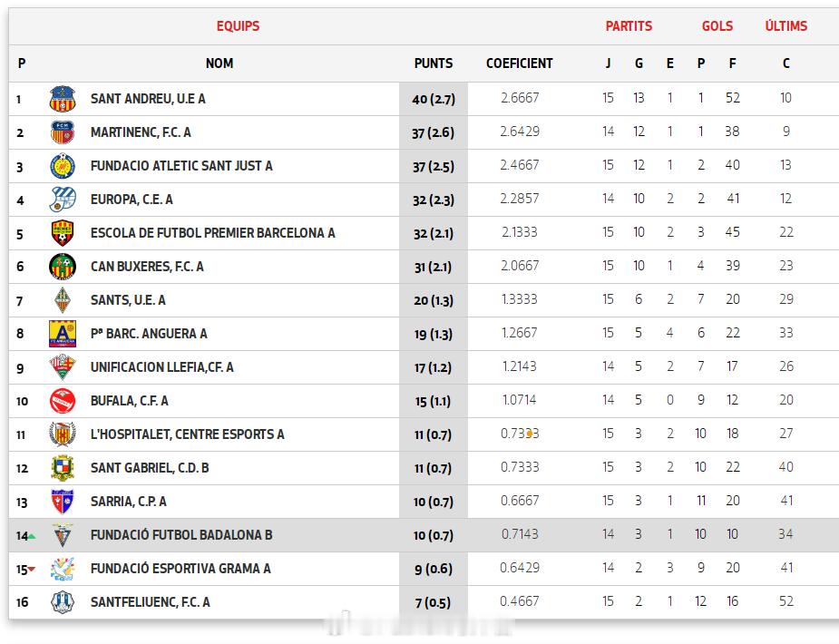Click the ÚLTIMS group header
The height and width of the screenshot is (644, 839).
[786, 25]
